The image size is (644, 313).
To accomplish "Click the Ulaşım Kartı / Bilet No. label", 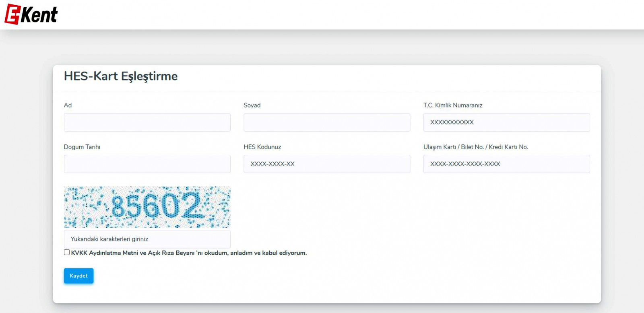I will [x=475, y=147].
